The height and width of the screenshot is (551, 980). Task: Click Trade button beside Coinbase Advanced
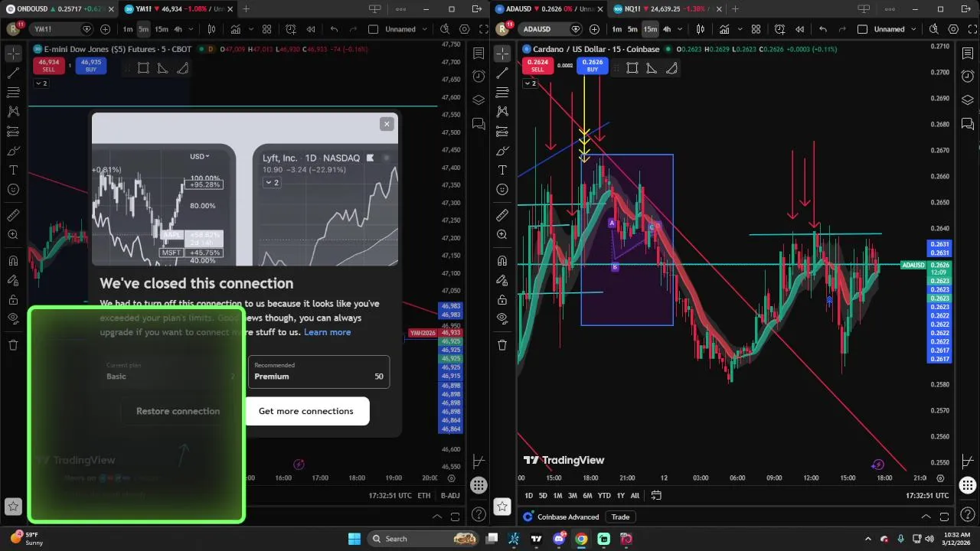point(620,517)
